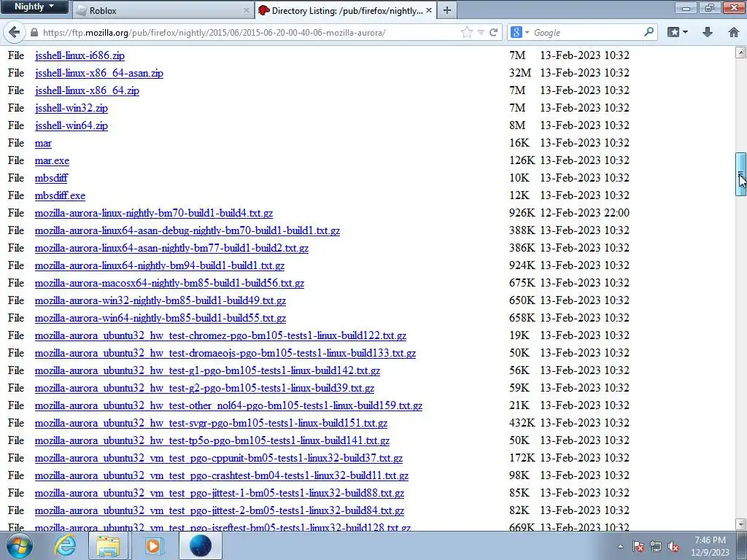Download mar.exe link
This screenshot has width=747, height=560.
[x=52, y=160]
